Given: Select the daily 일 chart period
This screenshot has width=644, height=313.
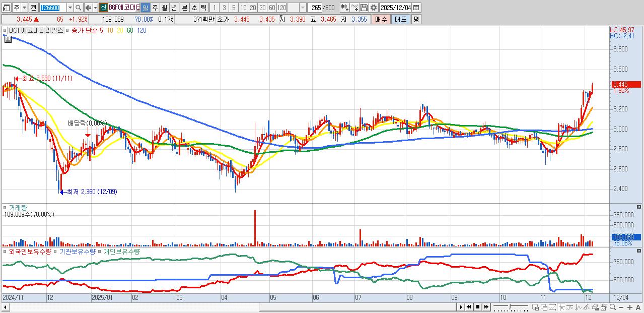Looking at the screenshot, I should click(x=145, y=8).
